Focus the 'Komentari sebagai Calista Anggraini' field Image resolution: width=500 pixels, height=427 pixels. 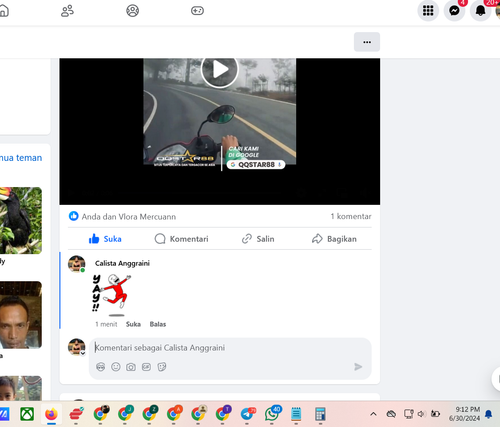click(x=230, y=348)
